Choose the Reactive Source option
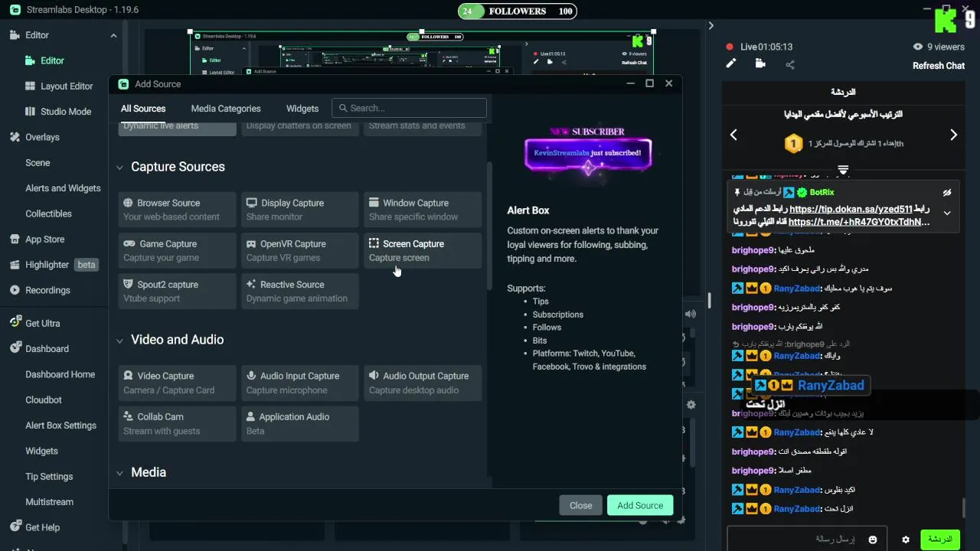The height and width of the screenshot is (551, 980). tap(300, 291)
